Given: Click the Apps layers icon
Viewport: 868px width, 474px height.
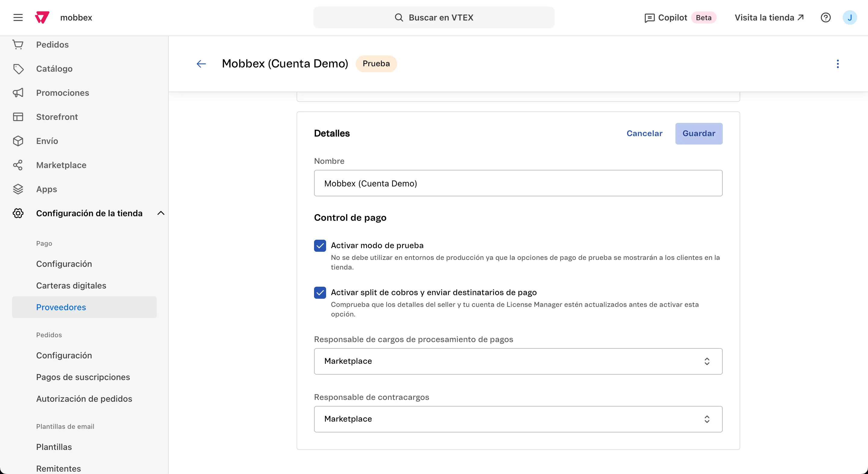Looking at the screenshot, I should coord(18,189).
